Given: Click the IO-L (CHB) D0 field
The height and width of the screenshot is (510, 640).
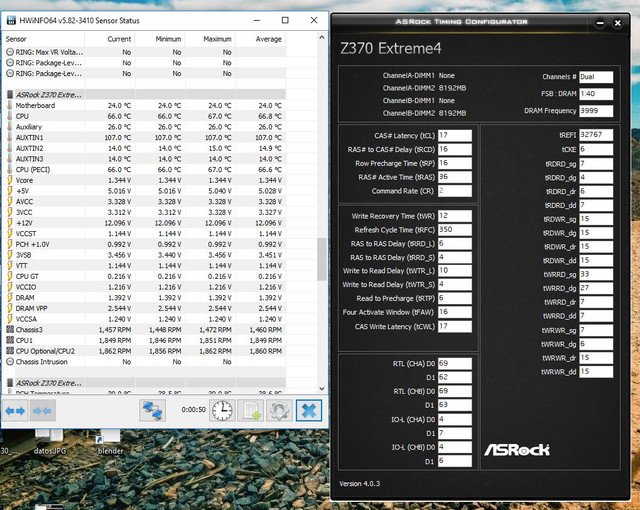Looking at the screenshot, I should click(x=455, y=447).
